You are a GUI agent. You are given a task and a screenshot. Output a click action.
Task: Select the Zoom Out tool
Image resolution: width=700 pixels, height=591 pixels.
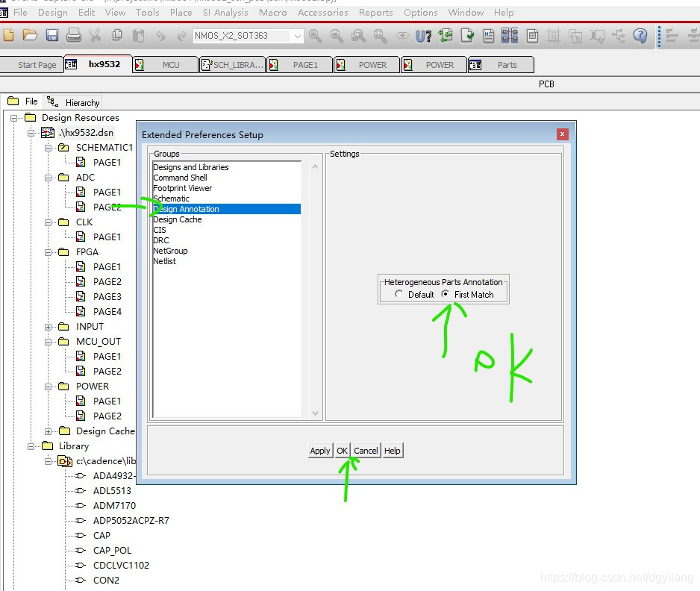pyautogui.click(x=337, y=35)
